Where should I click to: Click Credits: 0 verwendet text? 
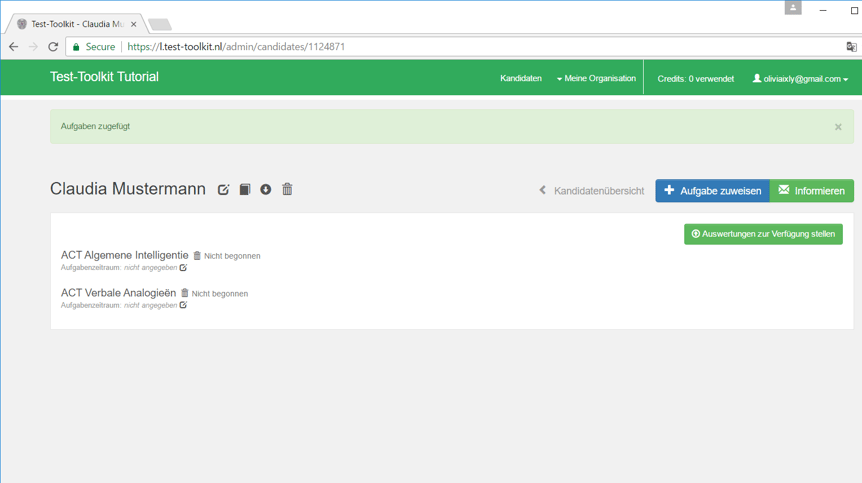695,79
